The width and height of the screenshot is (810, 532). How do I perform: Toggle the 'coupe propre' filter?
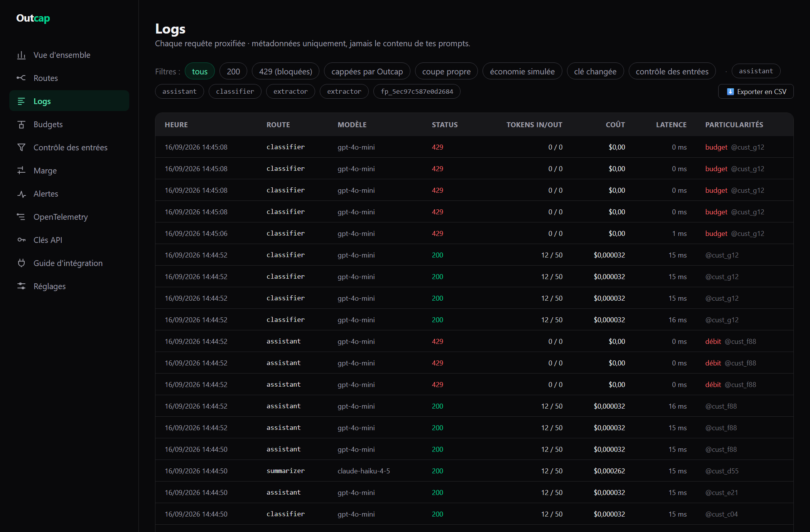[446, 71]
